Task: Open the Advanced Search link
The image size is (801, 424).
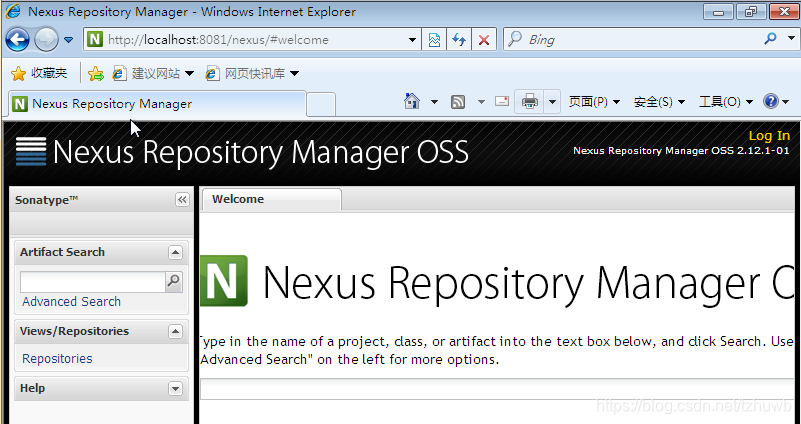Action: coord(72,301)
